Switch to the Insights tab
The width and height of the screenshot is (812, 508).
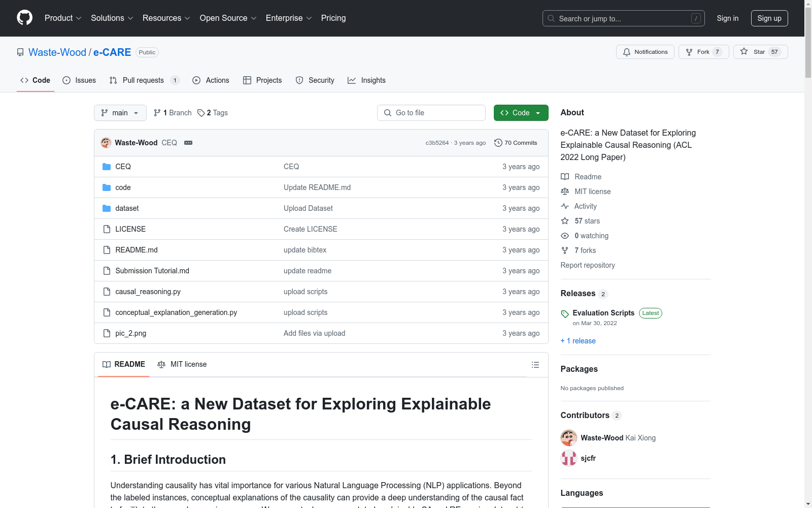click(x=366, y=80)
